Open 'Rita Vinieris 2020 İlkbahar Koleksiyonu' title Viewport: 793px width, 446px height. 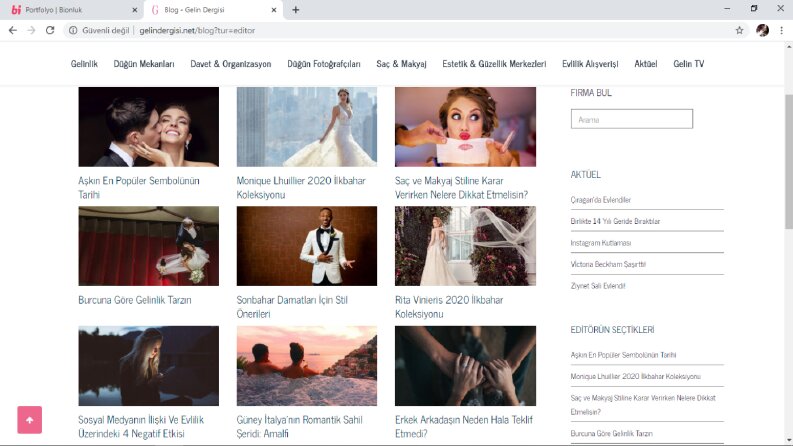pos(449,307)
